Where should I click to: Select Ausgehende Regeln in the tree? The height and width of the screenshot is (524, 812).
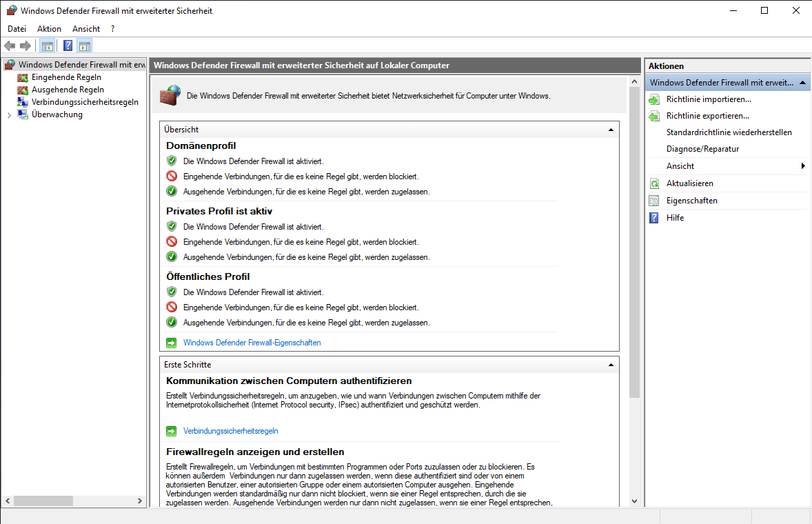tap(68, 90)
